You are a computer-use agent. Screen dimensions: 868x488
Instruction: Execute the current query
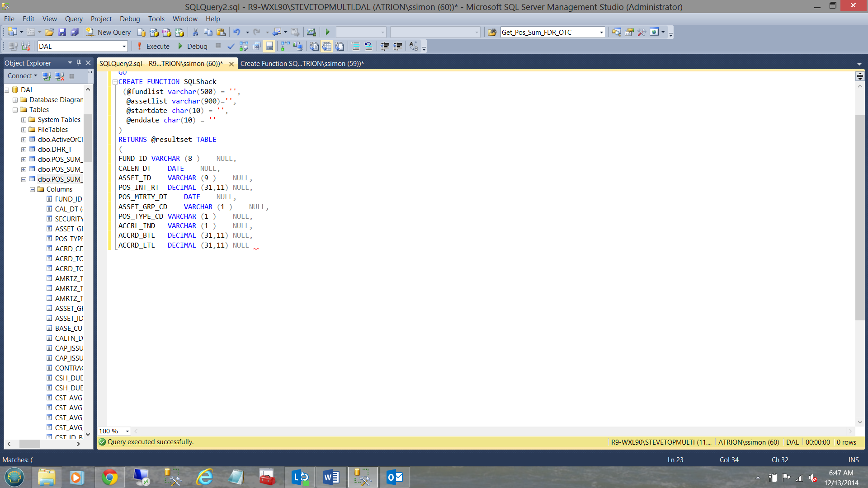click(153, 46)
